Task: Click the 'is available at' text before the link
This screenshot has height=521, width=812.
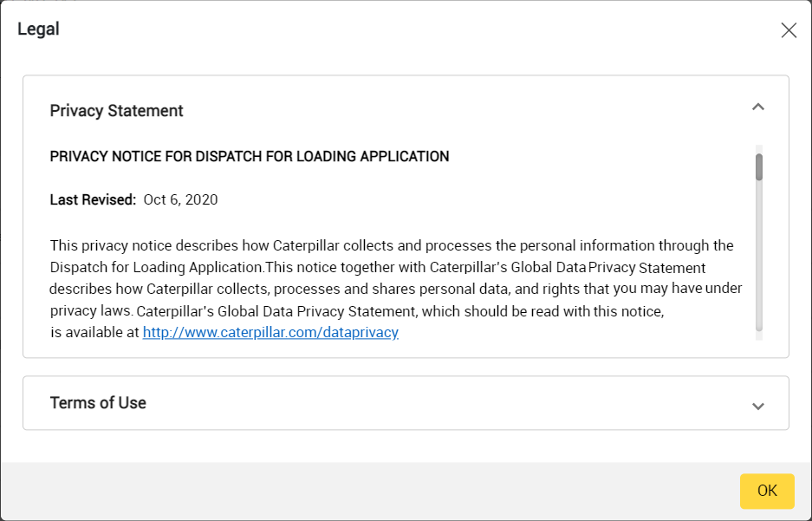Action: click(x=94, y=332)
